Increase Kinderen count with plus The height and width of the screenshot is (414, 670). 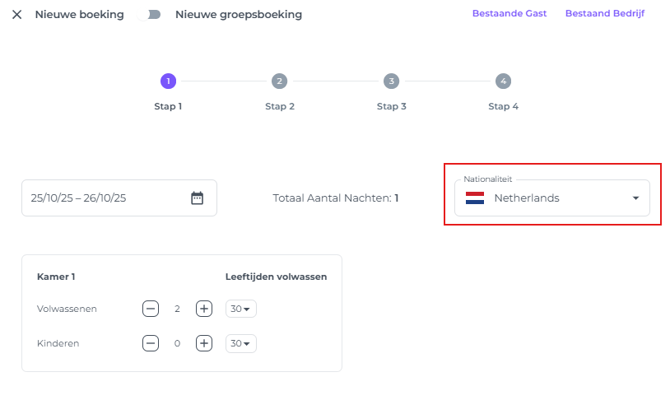[204, 343]
